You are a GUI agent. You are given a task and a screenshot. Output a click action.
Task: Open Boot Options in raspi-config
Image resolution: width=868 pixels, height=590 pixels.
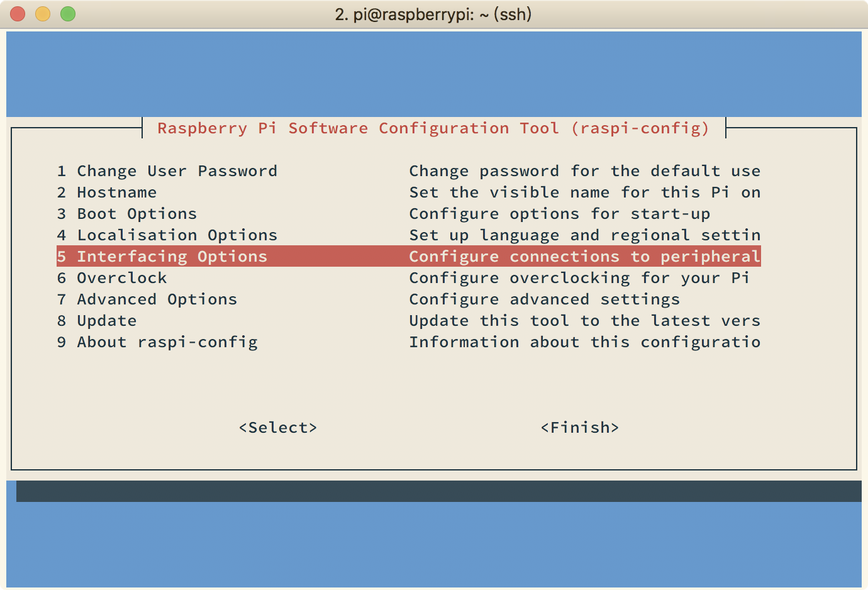coord(409,214)
